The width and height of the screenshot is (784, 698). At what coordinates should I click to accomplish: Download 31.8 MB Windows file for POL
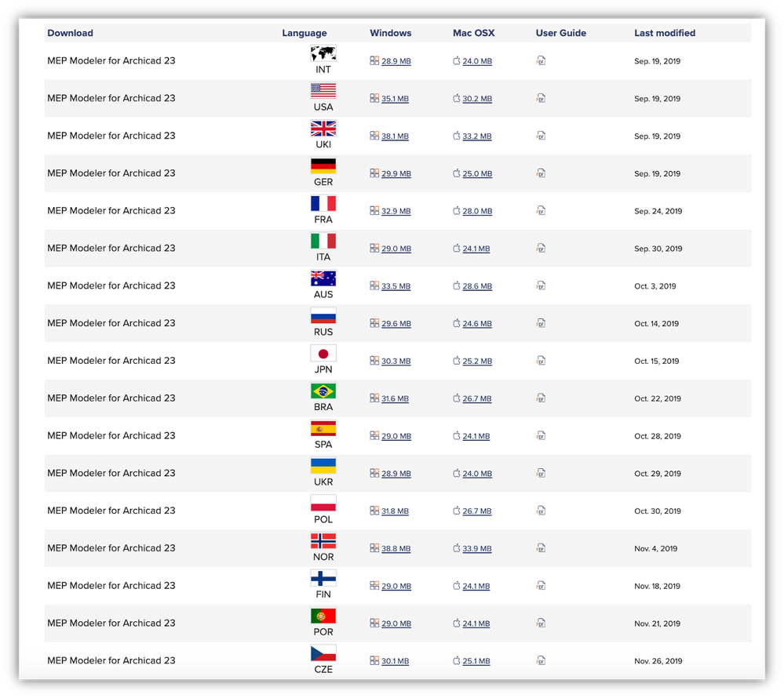(x=395, y=511)
